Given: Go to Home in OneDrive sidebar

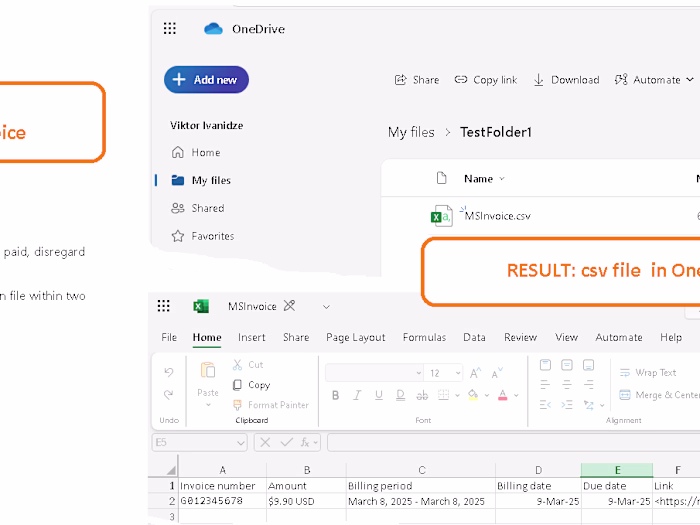Looking at the screenshot, I should point(196,153).
